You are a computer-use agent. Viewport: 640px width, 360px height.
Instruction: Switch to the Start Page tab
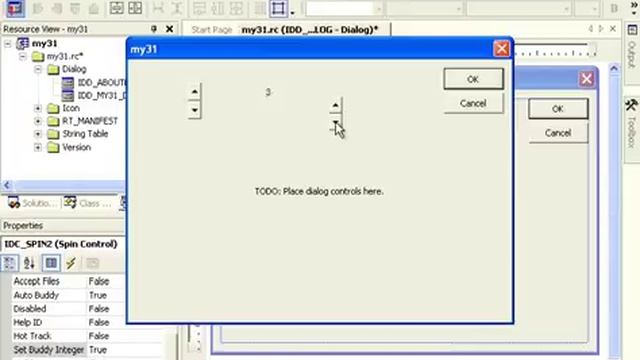click(x=211, y=30)
